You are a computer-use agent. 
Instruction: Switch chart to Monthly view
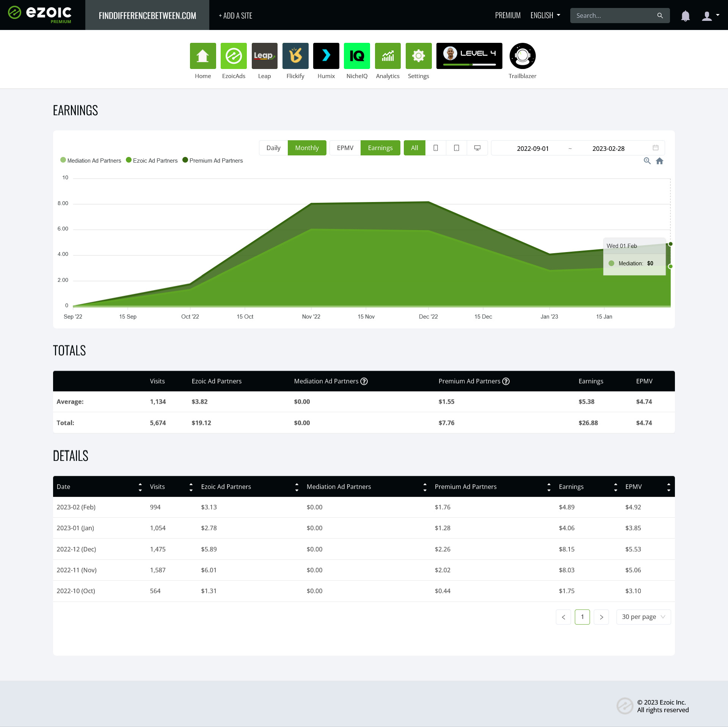point(307,148)
